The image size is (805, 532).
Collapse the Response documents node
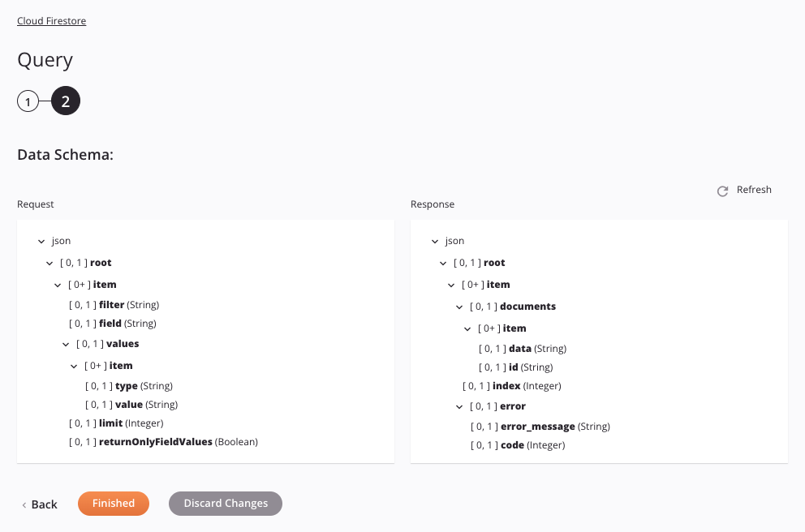[459, 307]
